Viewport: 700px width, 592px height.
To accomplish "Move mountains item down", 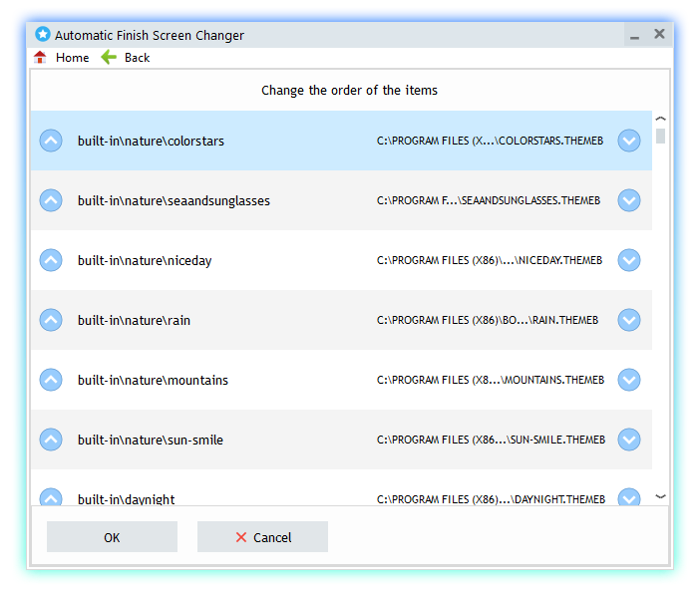I will click(x=628, y=380).
